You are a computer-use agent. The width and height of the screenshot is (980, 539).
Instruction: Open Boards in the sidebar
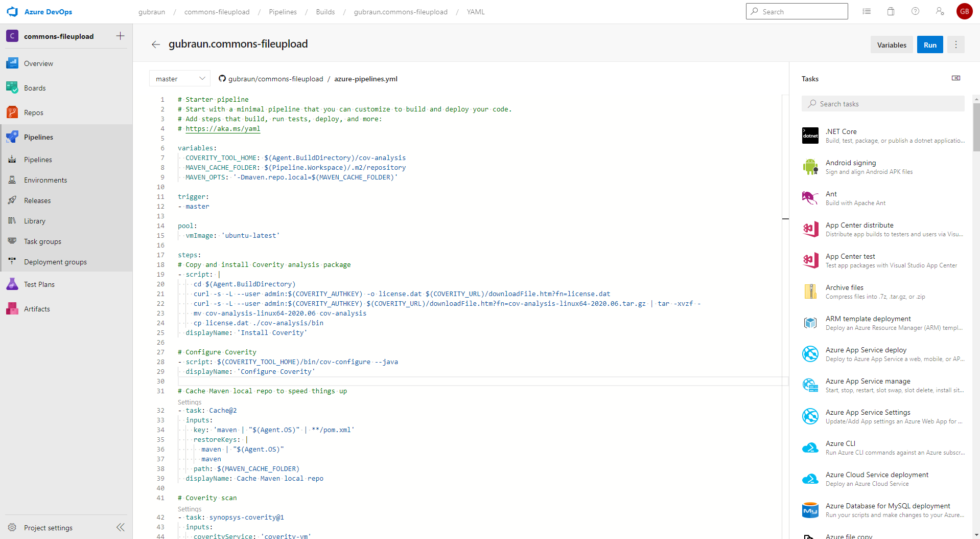tap(66, 88)
